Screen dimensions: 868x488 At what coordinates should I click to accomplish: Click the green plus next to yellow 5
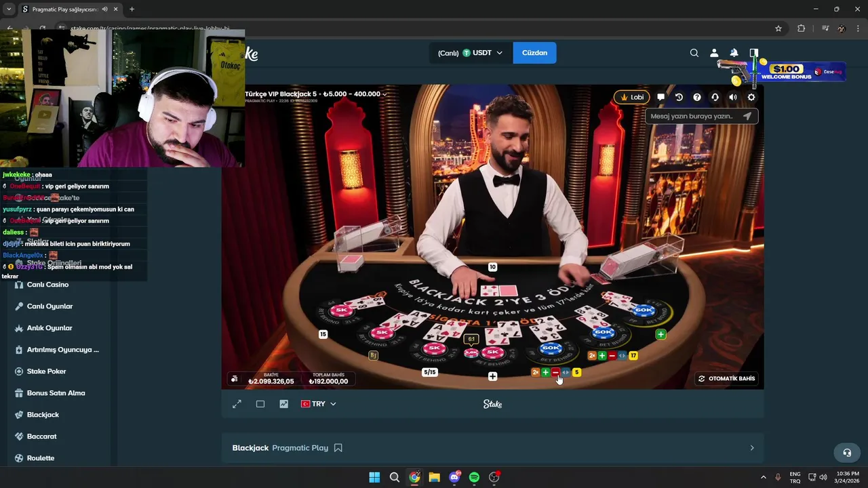(546, 372)
